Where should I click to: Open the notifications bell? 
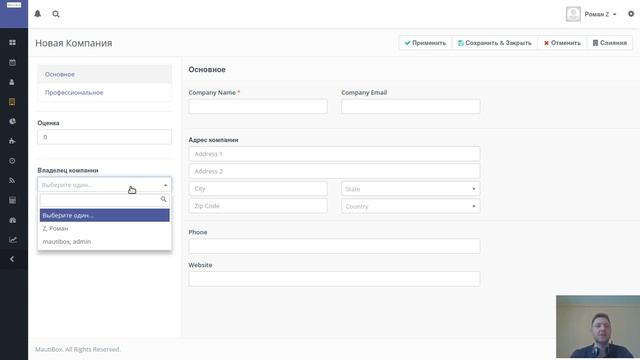pos(38,14)
